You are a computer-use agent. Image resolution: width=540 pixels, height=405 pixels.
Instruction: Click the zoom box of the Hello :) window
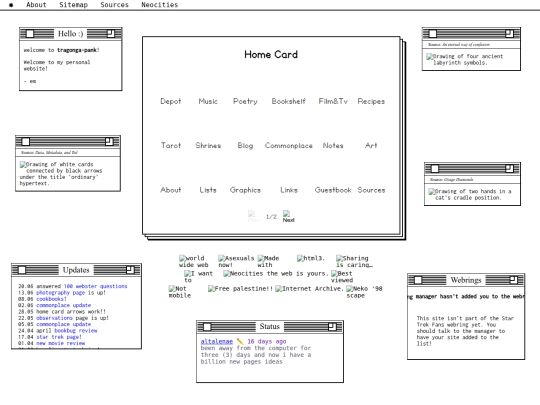click(x=111, y=34)
